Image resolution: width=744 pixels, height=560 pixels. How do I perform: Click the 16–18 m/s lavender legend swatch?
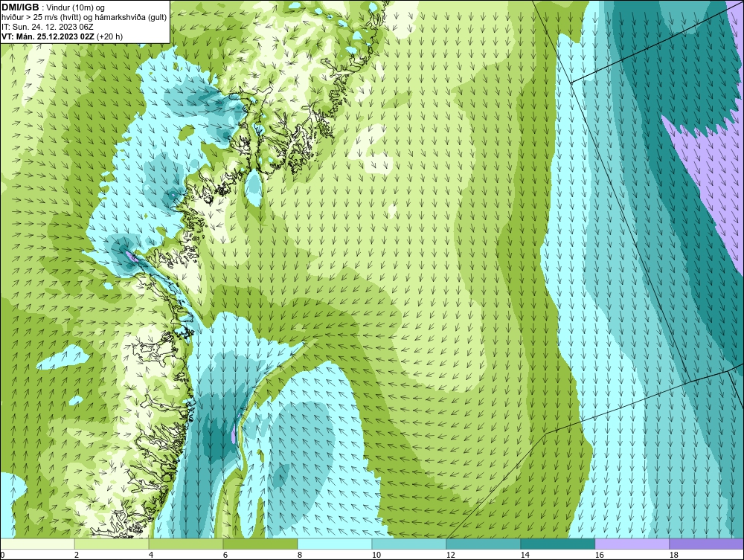(x=632, y=544)
